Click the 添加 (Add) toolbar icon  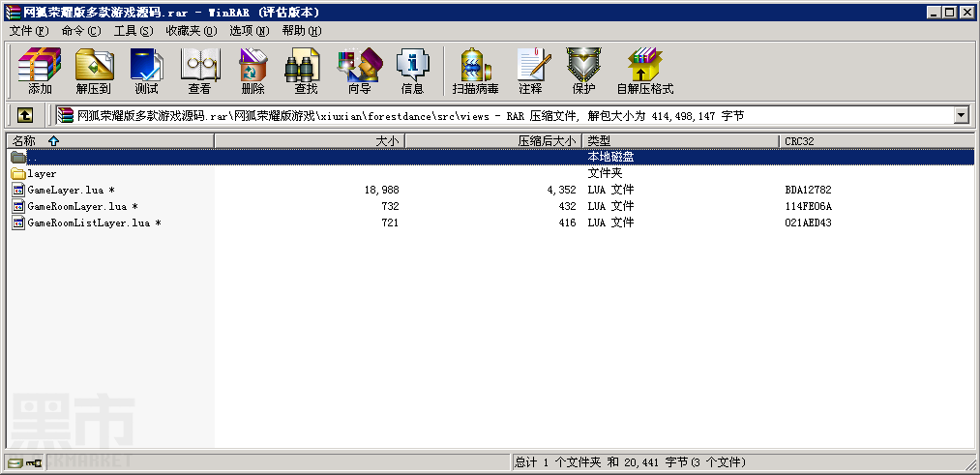[x=40, y=71]
